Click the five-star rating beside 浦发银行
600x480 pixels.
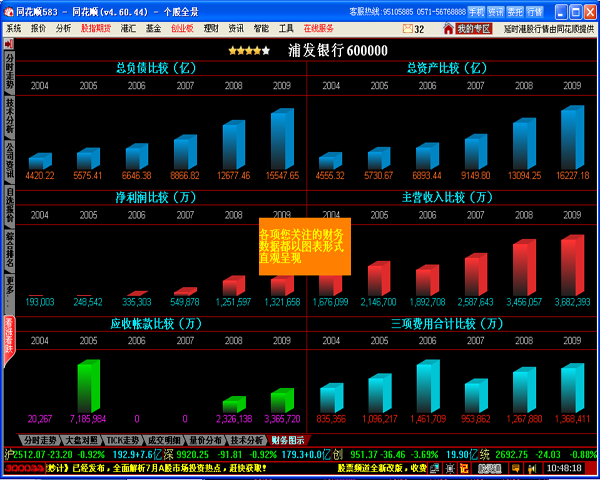[x=249, y=51]
